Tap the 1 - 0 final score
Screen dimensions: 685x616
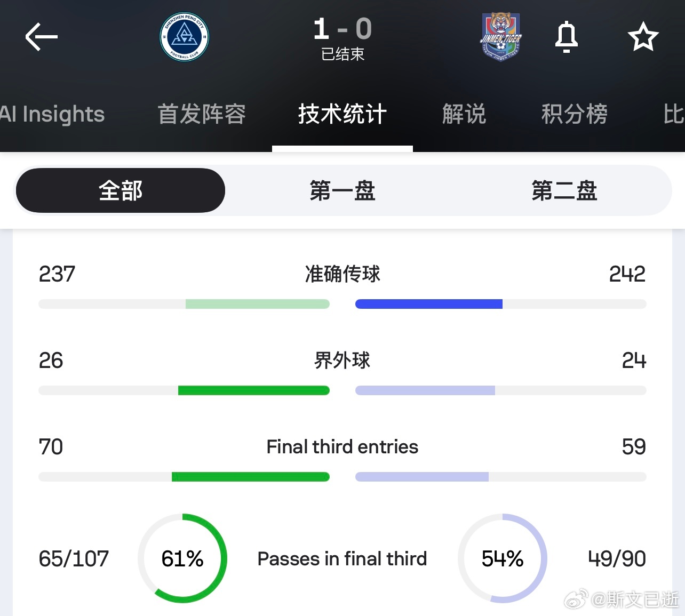coord(342,29)
